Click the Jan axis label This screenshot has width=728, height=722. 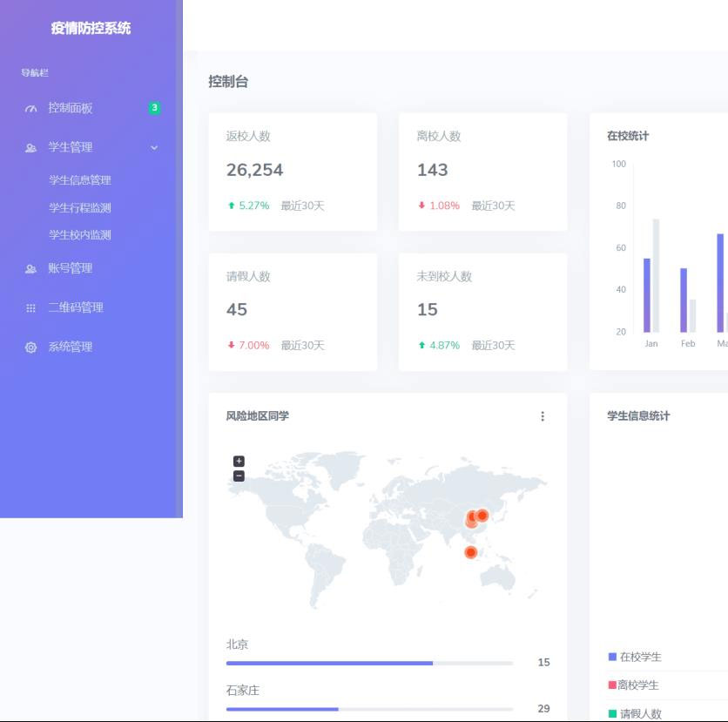click(650, 344)
